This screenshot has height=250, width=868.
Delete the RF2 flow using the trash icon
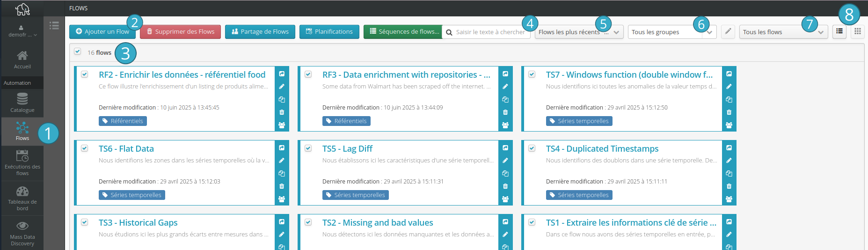point(282,112)
